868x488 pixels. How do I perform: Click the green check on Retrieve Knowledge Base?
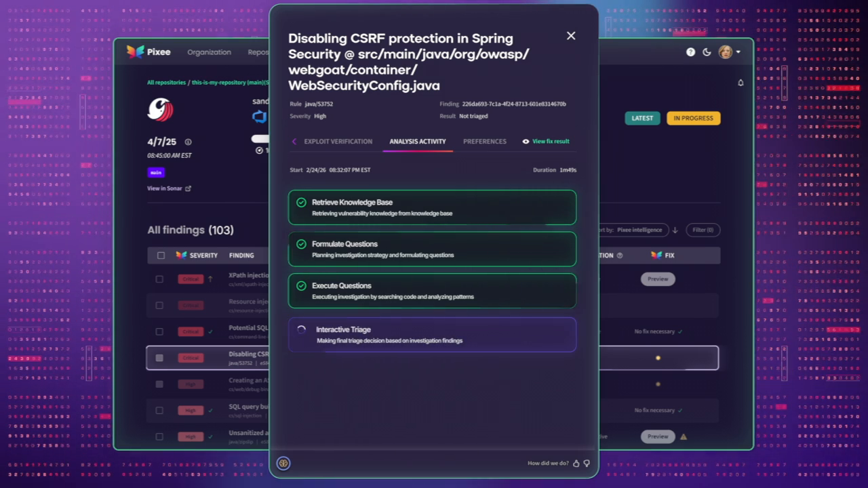301,202
